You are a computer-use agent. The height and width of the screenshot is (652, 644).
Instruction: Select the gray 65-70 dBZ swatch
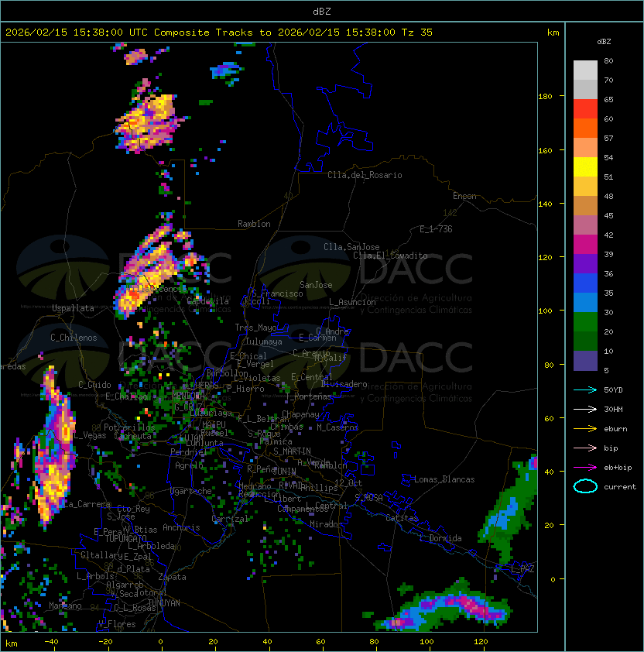coord(585,89)
